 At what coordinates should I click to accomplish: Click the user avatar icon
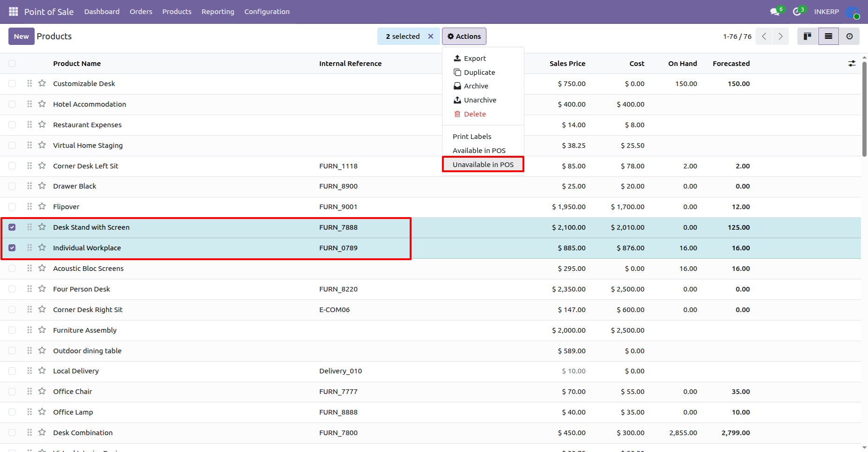[853, 12]
